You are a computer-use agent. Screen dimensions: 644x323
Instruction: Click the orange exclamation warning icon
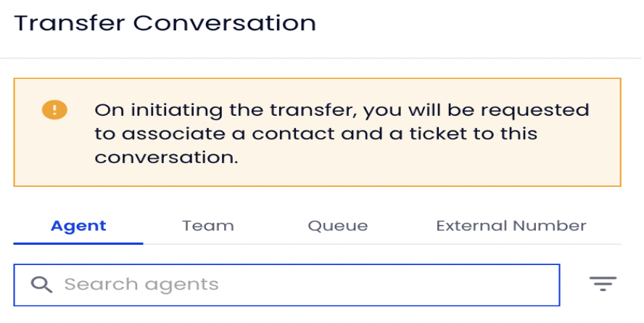pos(54,110)
